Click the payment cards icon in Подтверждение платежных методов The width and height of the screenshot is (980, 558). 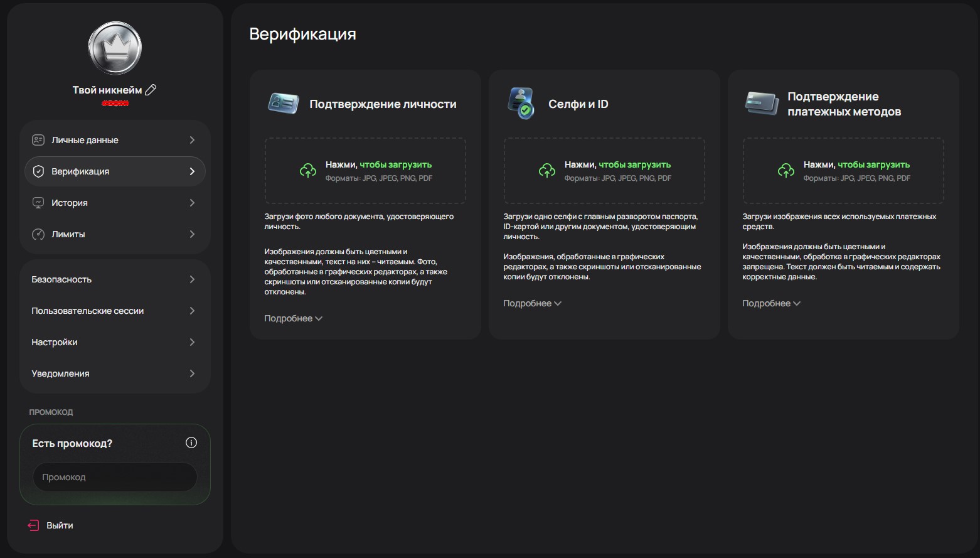pyautogui.click(x=761, y=102)
